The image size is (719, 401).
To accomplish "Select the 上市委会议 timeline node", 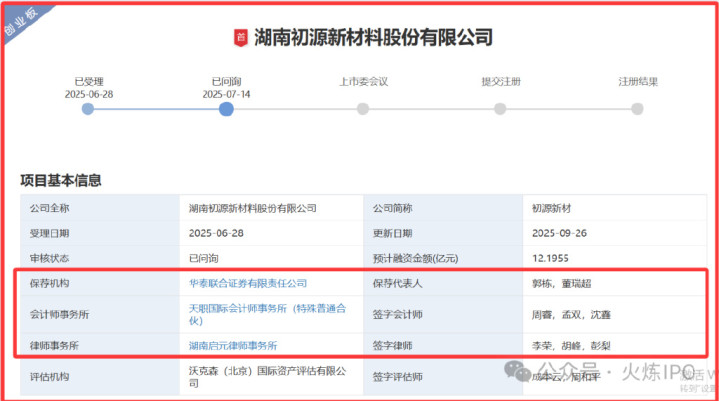I will (363, 109).
